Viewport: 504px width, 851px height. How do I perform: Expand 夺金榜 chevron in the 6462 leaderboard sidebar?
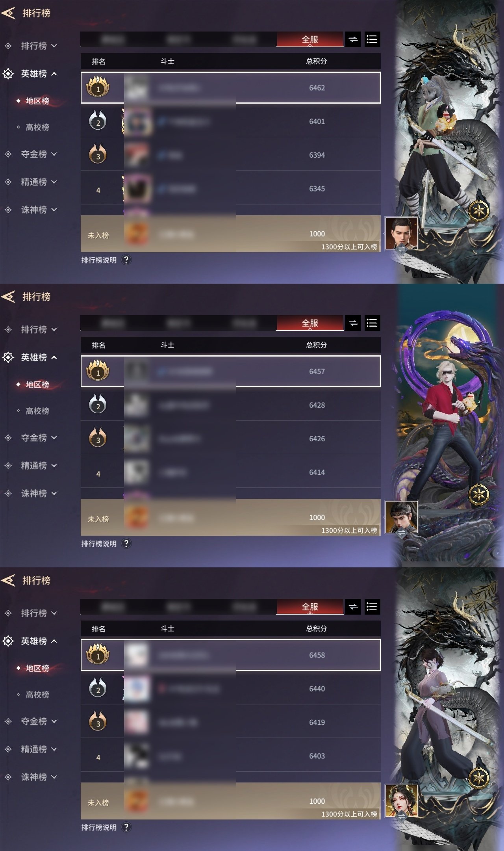pyautogui.click(x=54, y=154)
